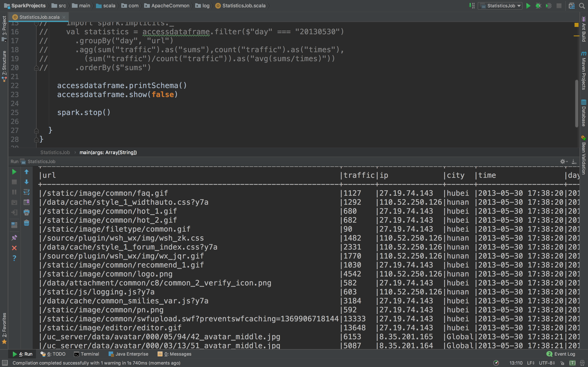Print the console output

click(27, 213)
